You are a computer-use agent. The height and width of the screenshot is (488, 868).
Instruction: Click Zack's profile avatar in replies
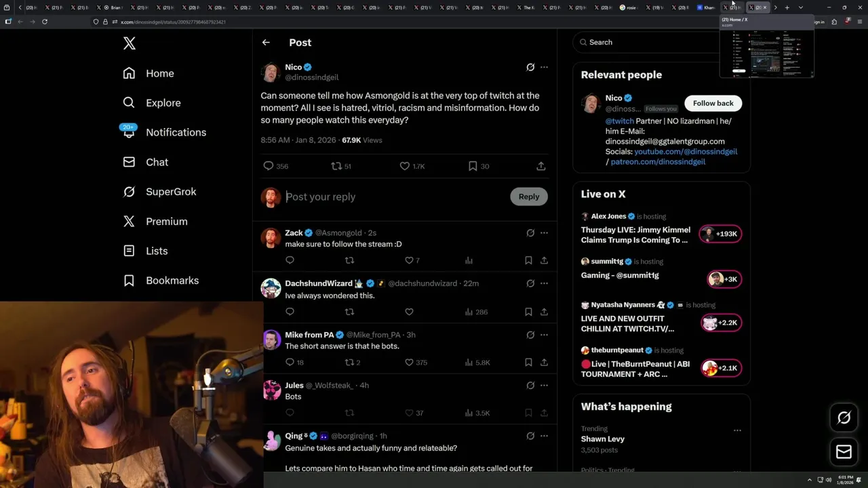(x=271, y=239)
